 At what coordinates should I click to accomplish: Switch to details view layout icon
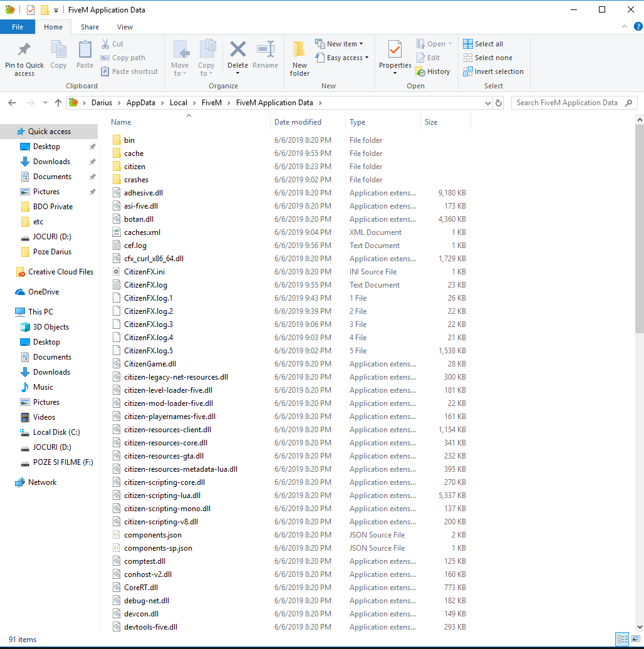click(x=622, y=638)
